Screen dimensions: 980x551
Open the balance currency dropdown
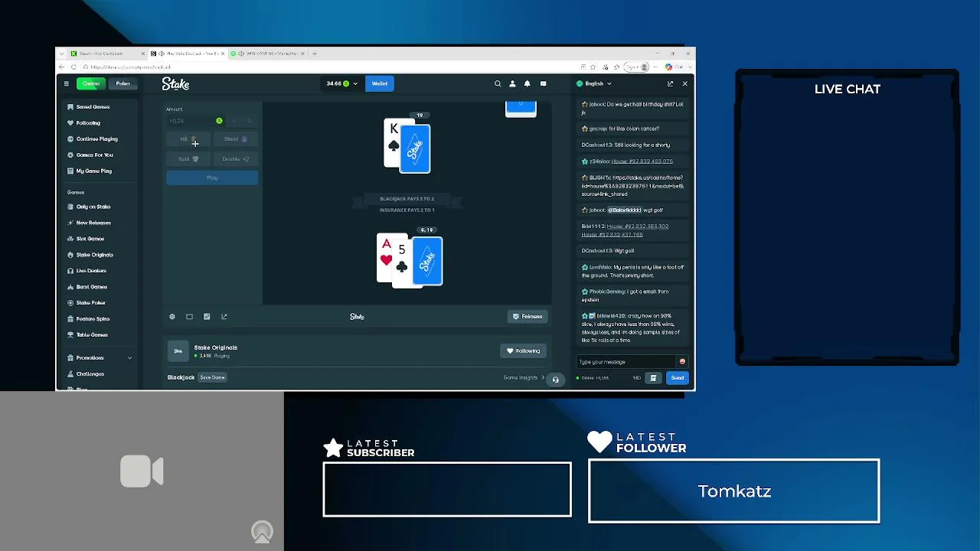(341, 83)
